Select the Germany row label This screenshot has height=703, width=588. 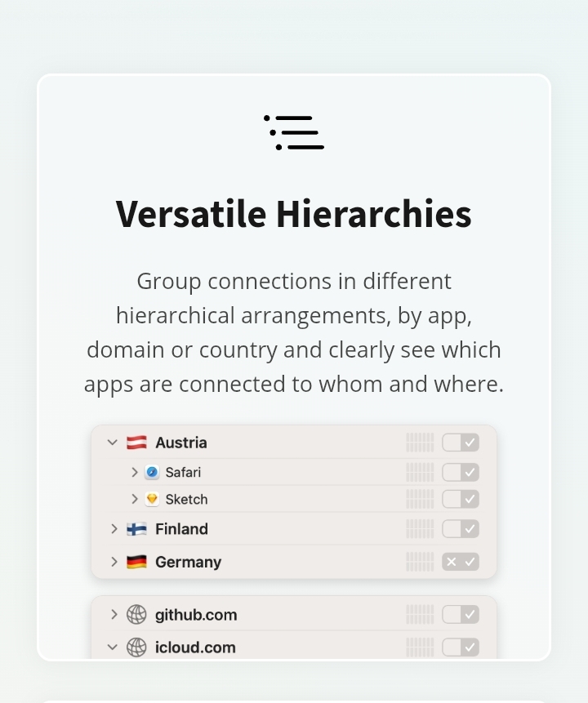click(188, 562)
